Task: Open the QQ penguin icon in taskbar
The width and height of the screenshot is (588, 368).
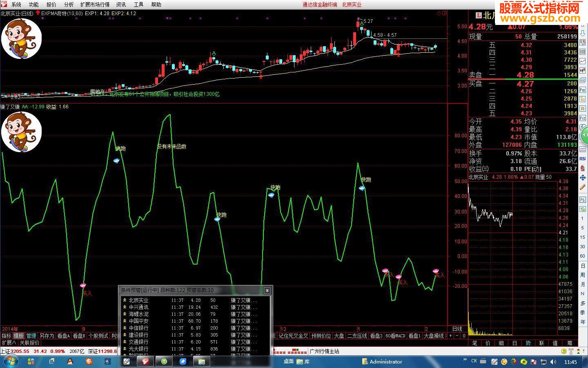Action: 69,361
